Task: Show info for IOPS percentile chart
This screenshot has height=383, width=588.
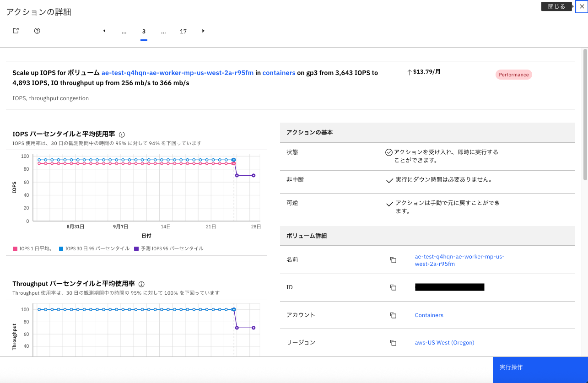Action: [122, 135]
